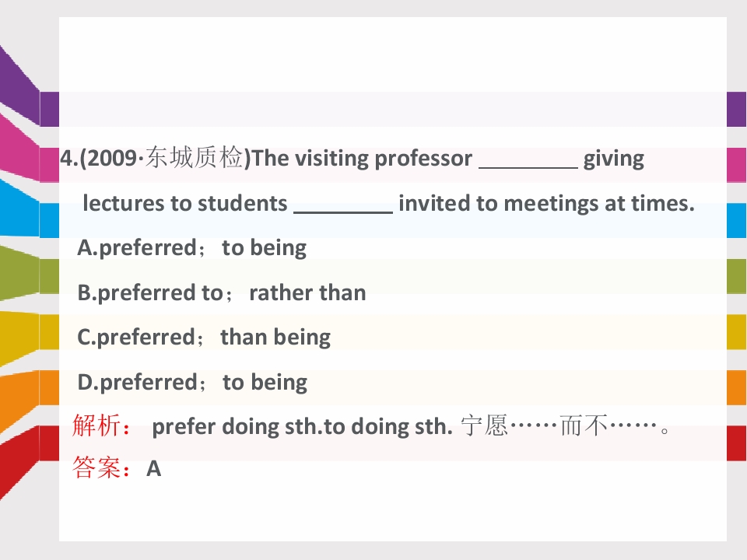
Task: Click the blue ribbon block on left
Action: 49,220
